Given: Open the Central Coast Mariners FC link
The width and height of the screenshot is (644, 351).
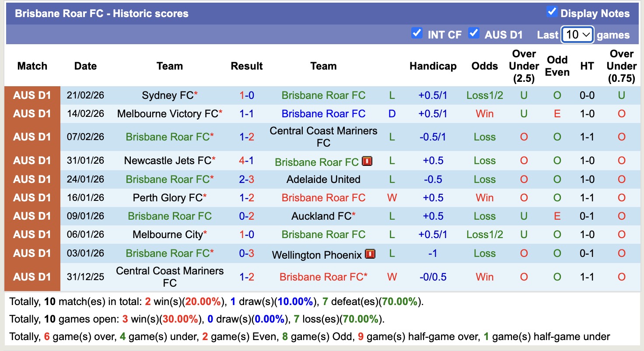Looking at the screenshot, I should 323,136.
